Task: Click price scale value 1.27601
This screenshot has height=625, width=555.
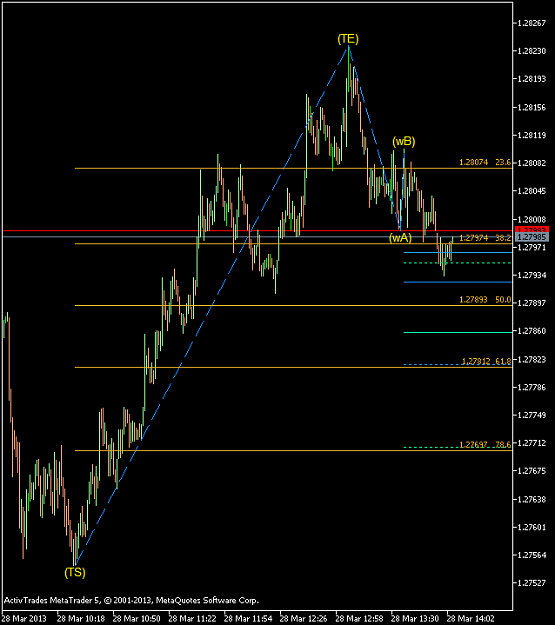Action: click(531, 527)
